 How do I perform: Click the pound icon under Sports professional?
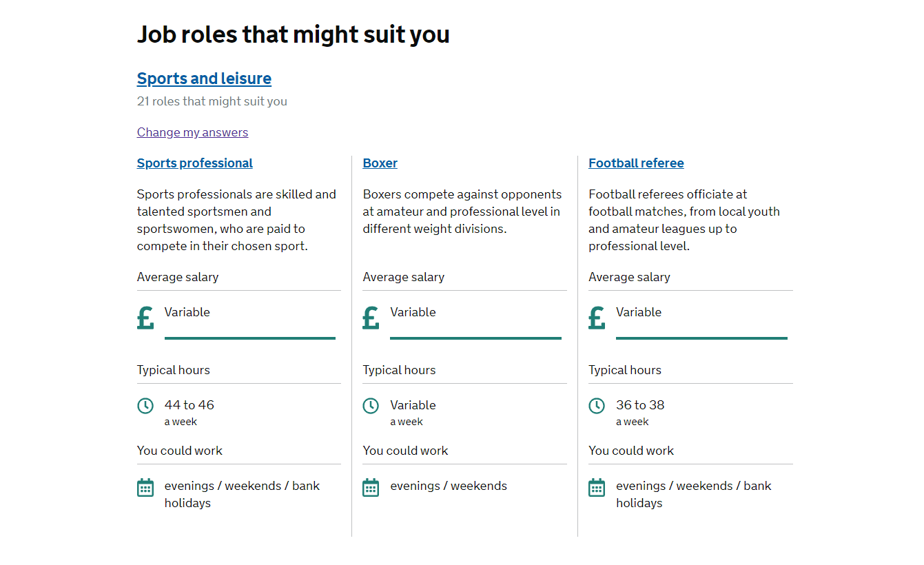point(145,318)
